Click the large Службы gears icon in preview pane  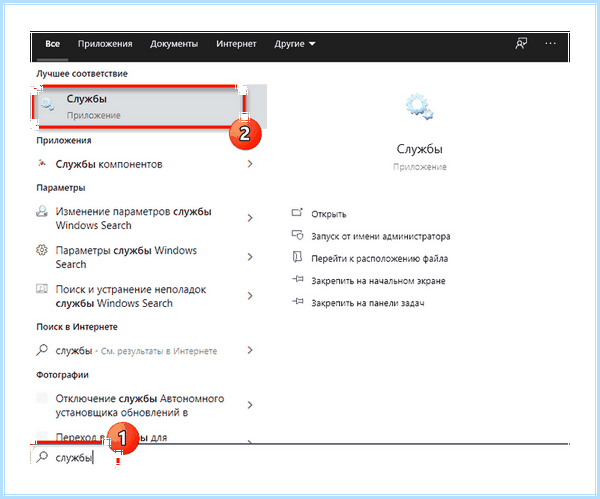point(419,107)
